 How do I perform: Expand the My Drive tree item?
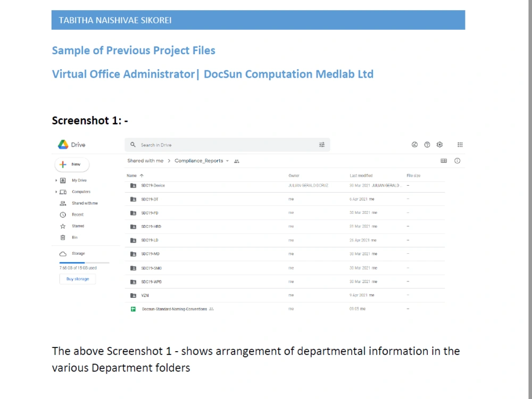(x=56, y=180)
